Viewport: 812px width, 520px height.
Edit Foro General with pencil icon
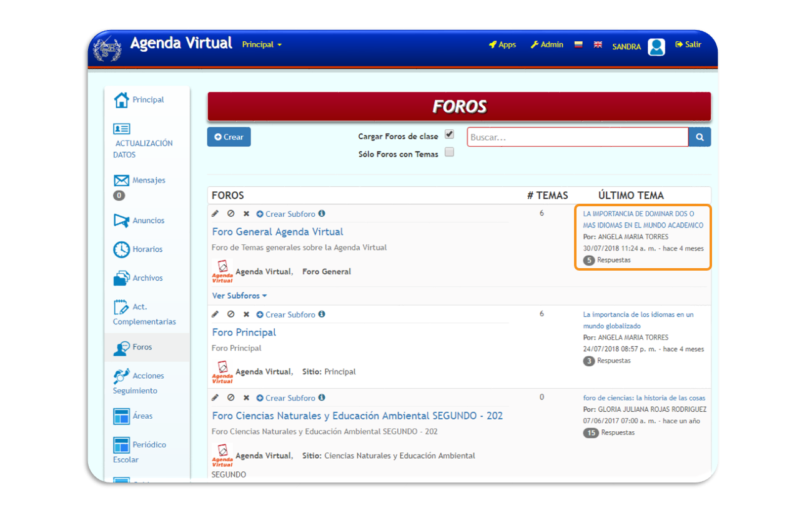pyautogui.click(x=215, y=214)
